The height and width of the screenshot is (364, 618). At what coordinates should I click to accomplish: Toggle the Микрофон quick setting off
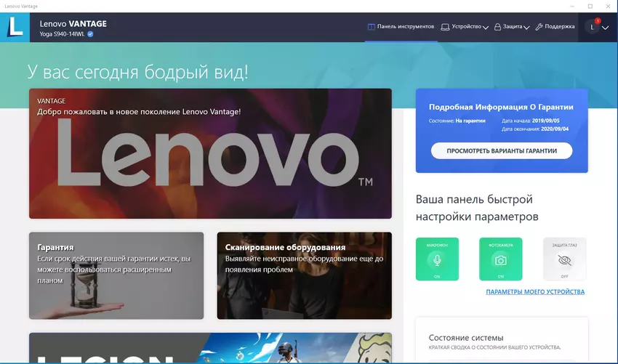click(437, 259)
